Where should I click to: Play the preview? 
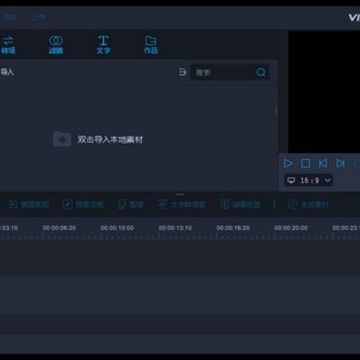coord(288,163)
